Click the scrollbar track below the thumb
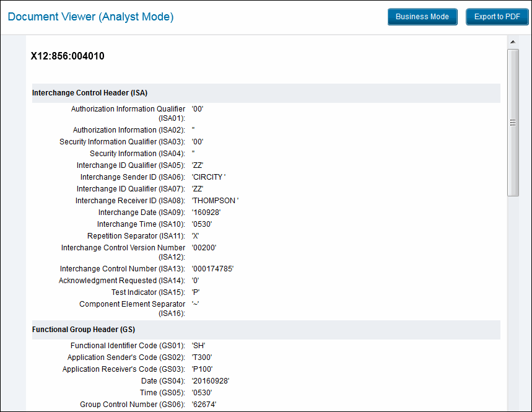Image resolution: width=532 pixels, height=412 pixels. pyautogui.click(x=513, y=297)
